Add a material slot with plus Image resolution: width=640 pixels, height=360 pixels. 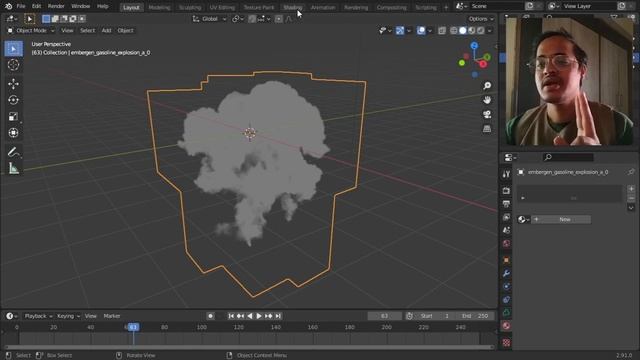click(631, 189)
